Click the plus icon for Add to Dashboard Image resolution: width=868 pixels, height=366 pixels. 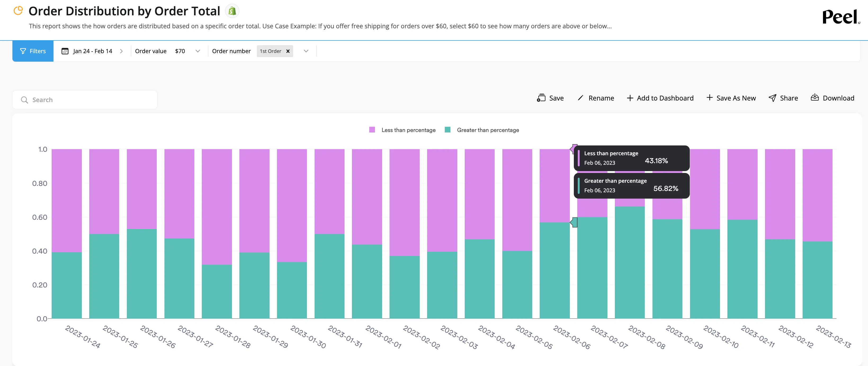[630, 98]
